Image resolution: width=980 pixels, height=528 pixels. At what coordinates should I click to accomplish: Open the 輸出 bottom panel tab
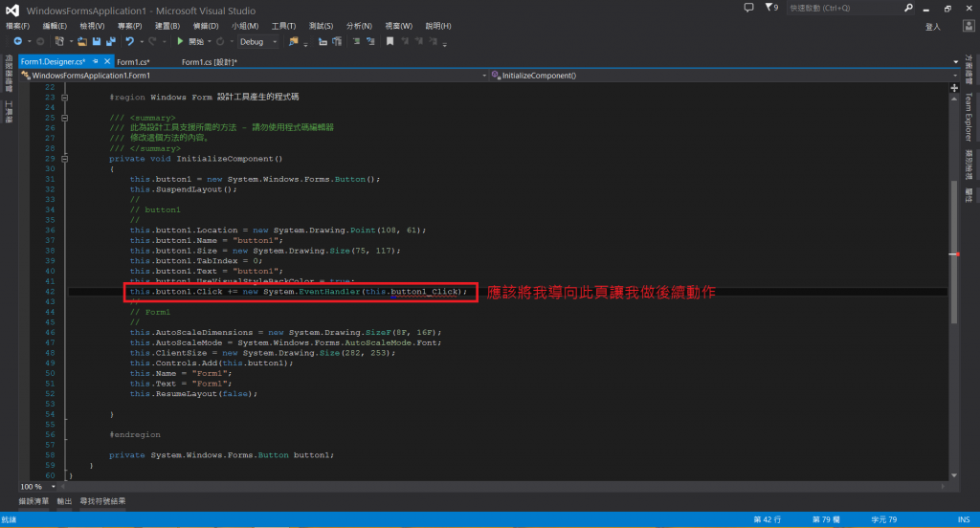pos(64,501)
